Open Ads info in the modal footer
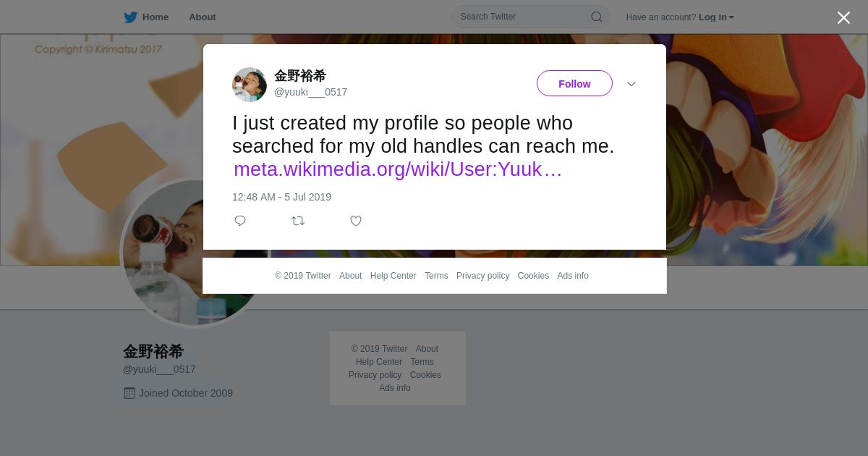868x456 pixels. coord(573,276)
